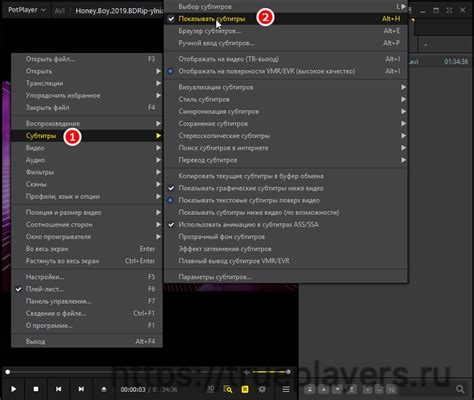This screenshot has height=400, width=474.
Task: Click the yellow playlist toggle icon
Action: point(245,389)
